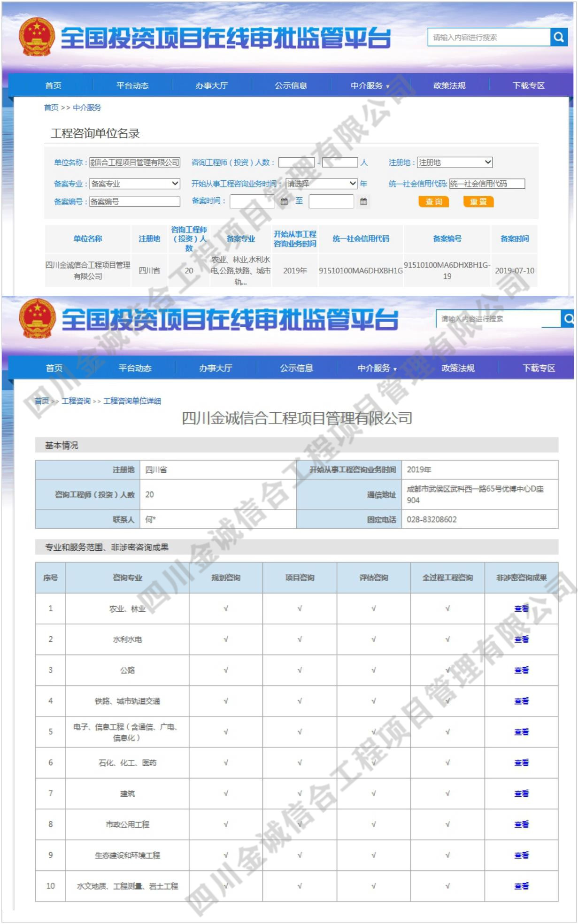Open the calendar picker for 备案时间 end date
This screenshot has height=924, width=578.
tap(363, 201)
